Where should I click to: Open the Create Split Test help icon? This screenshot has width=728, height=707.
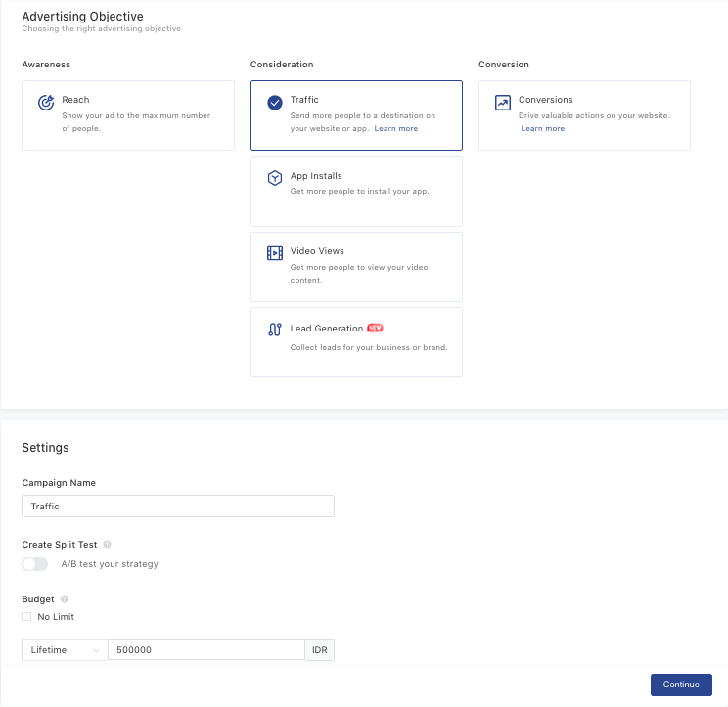tap(107, 544)
